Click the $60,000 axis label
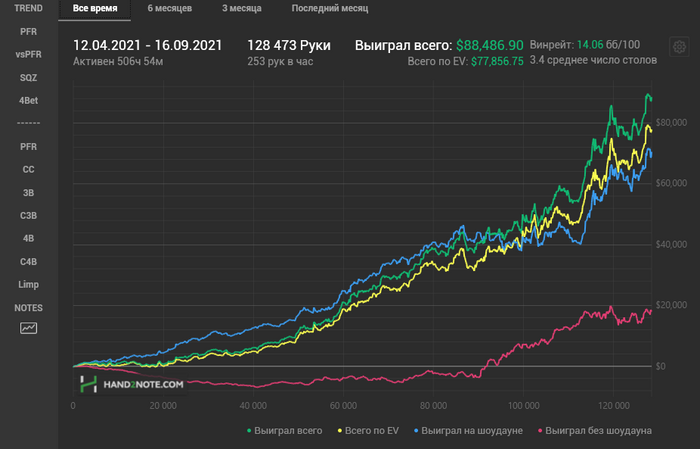This screenshot has width=700, height=449. pos(671,183)
